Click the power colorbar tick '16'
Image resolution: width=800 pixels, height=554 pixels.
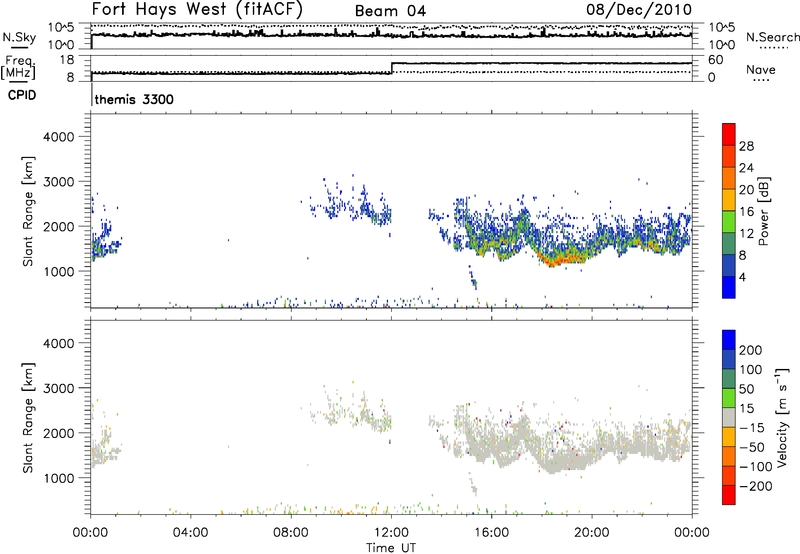click(x=746, y=212)
